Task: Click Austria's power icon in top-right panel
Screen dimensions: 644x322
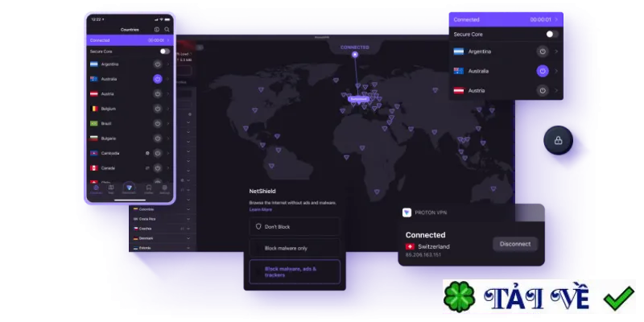Action: (x=543, y=90)
